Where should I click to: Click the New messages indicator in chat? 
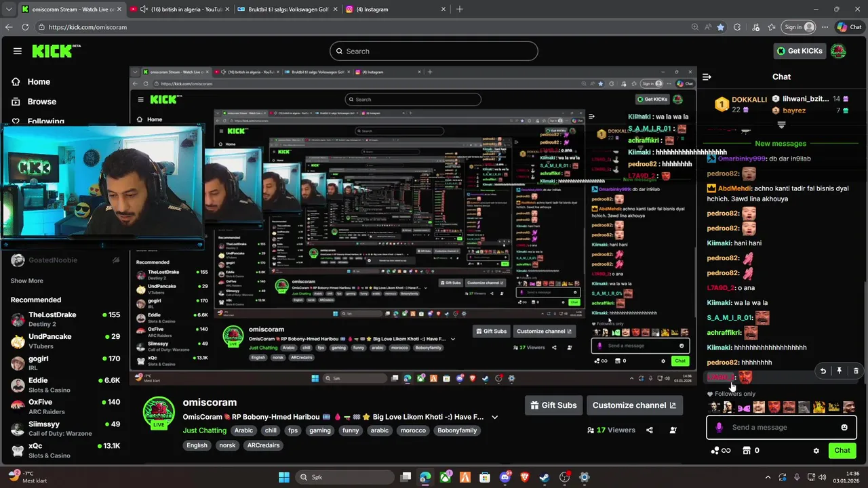pyautogui.click(x=781, y=144)
